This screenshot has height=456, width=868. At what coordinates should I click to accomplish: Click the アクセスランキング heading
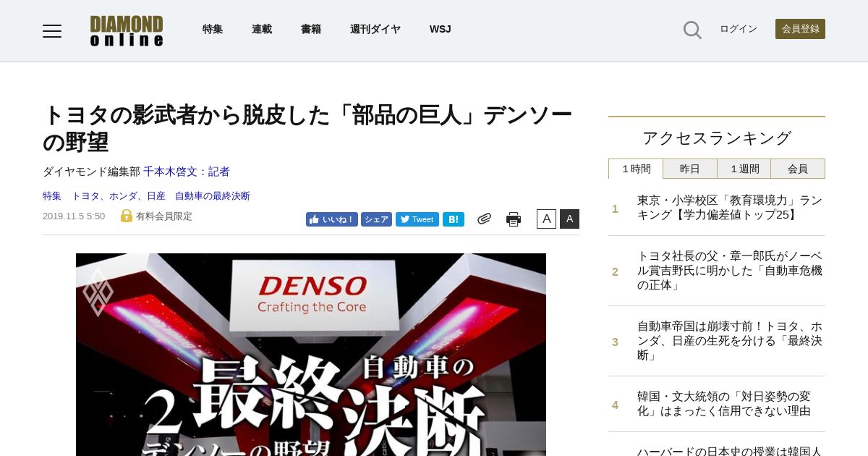click(x=717, y=138)
